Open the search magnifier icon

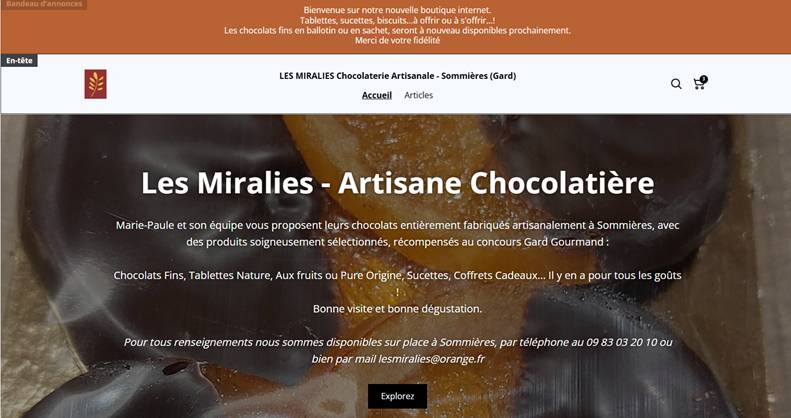coord(676,84)
